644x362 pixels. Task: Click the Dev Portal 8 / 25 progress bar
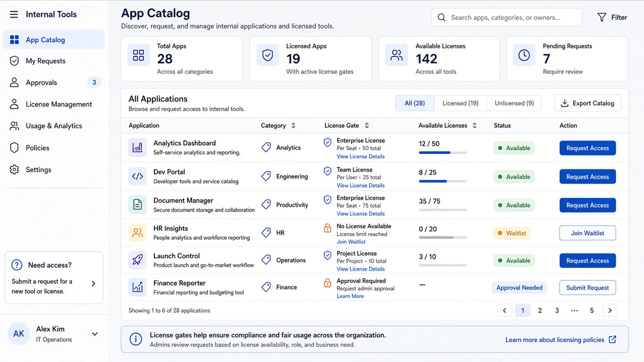[x=443, y=181]
